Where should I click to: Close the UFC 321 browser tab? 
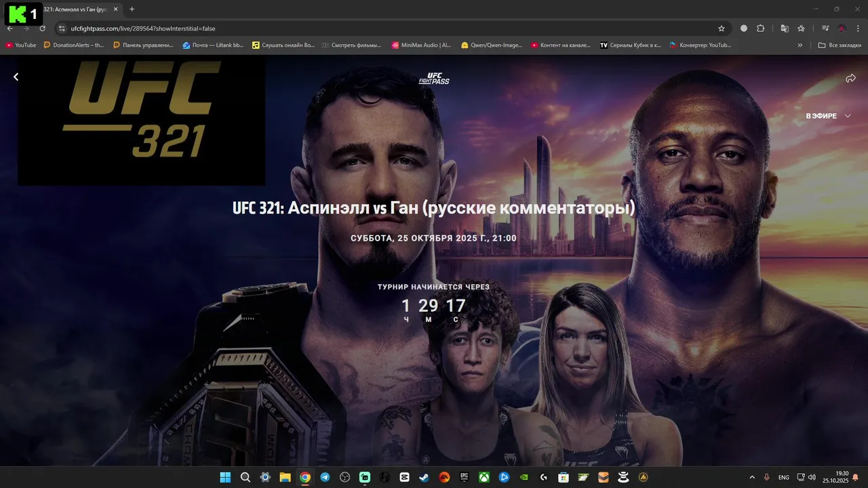click(x=115, y=9)
